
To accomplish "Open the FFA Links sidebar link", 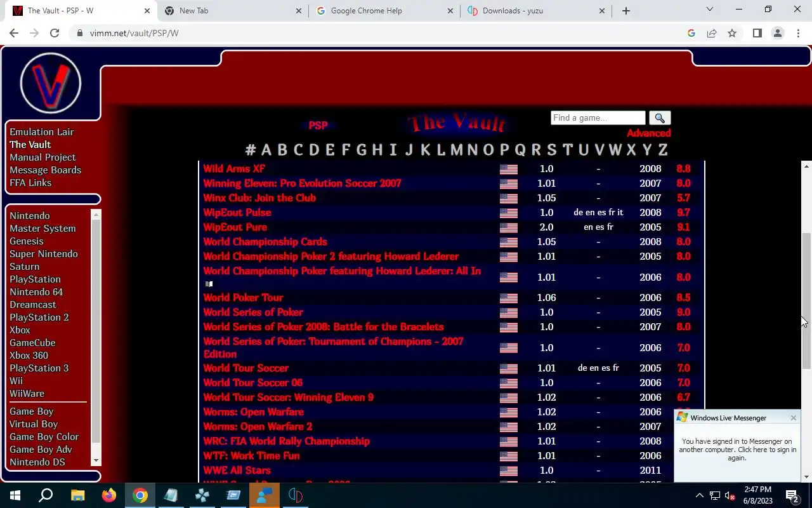I will point(30,183).
